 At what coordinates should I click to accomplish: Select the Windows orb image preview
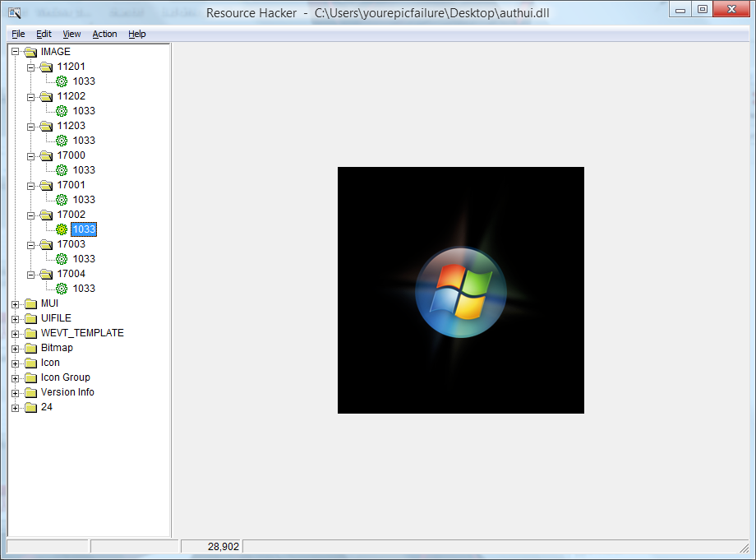460,289
